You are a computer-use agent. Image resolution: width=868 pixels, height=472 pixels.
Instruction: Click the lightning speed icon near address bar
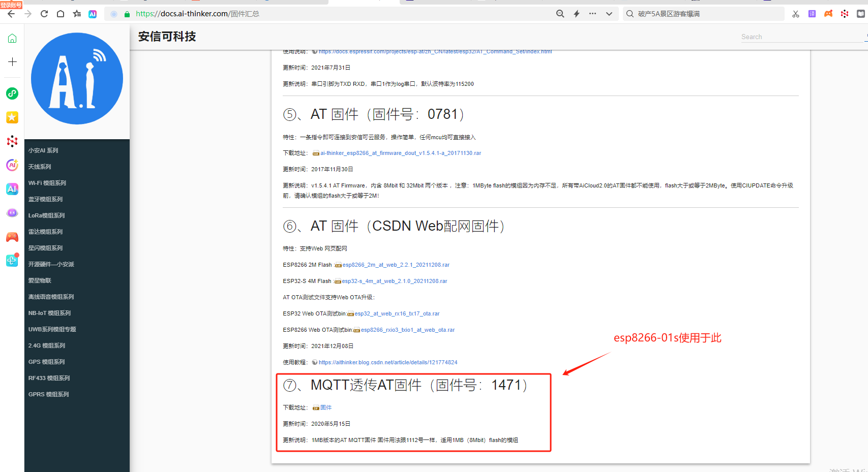[576, 14]
